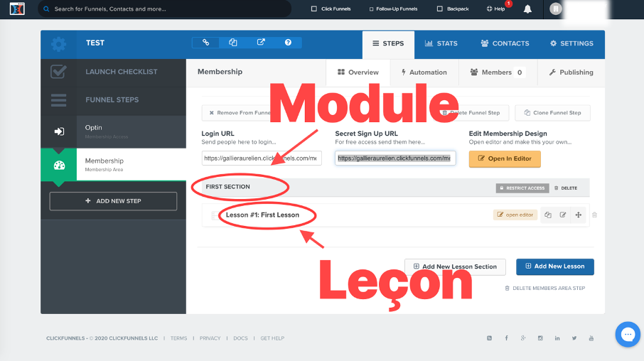Viewport: 644px width, 361px height.
Task: Open the Instagram footer icon
Action: (x=540, y=338)
